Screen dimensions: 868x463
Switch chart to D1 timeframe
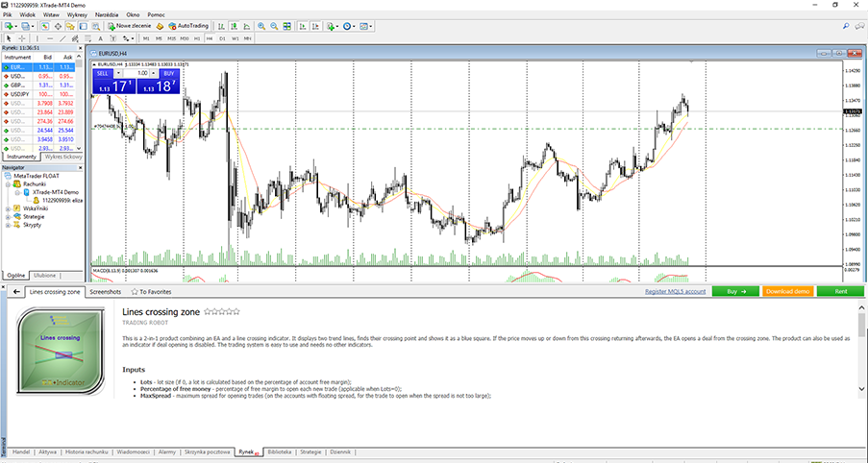[x=221, y=38]
